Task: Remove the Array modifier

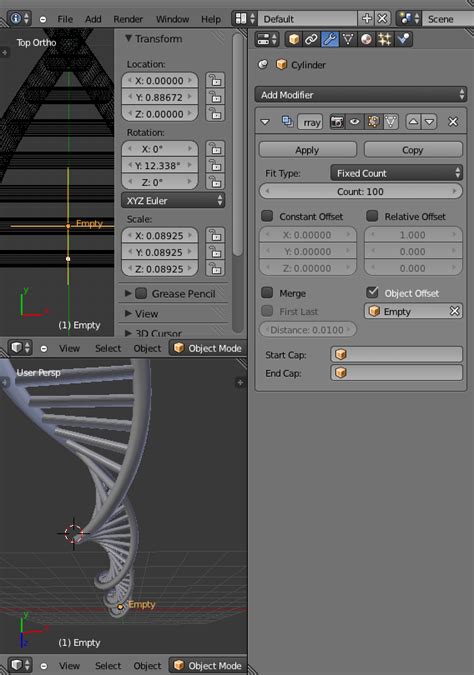Action: click(453, 122)
